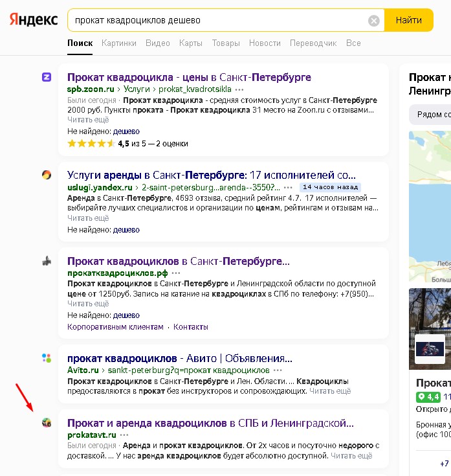Open result 'прокат квадроциклов - Авито | Объявления'
This screenshot has height=476, width=451.
(x=180, y=359)
